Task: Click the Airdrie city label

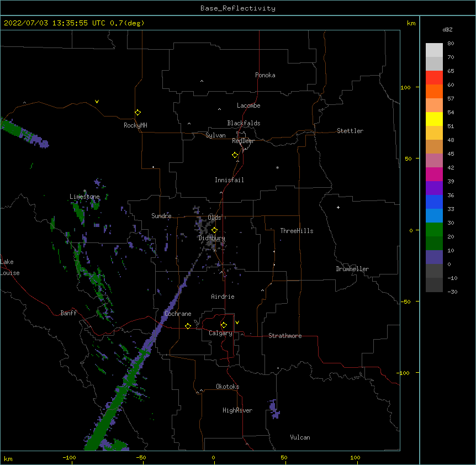Action: tap(223, 297)
